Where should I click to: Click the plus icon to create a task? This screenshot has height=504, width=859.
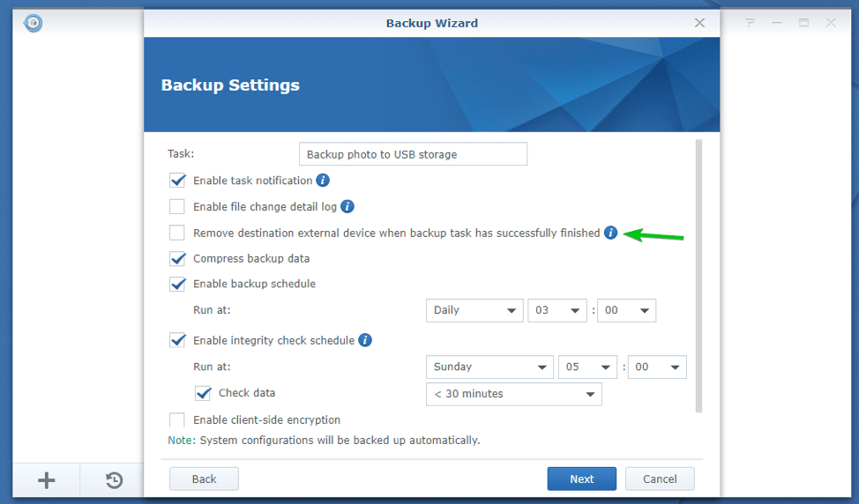point(47,480)
